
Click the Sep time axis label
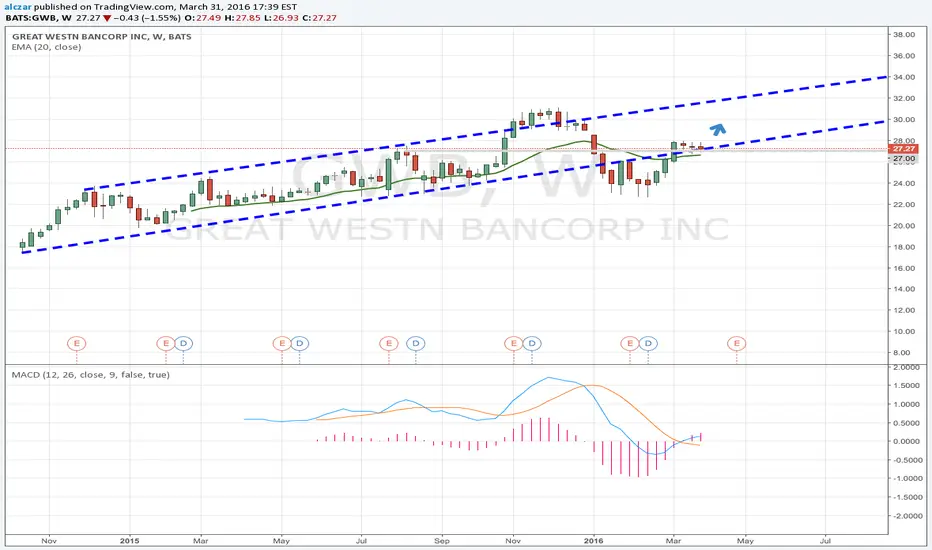point(442,540)
